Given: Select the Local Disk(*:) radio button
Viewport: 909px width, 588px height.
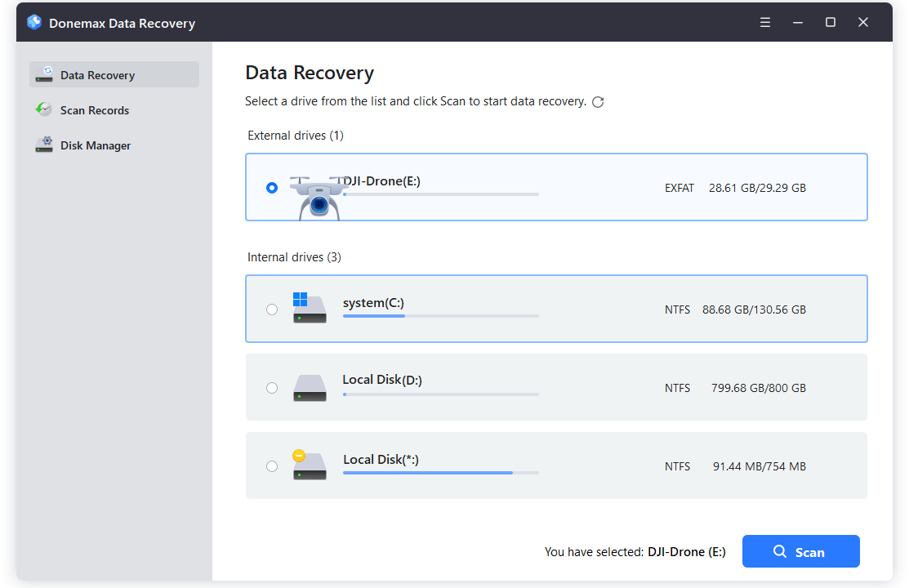Looking at the screenshot, I should point(272,465).
